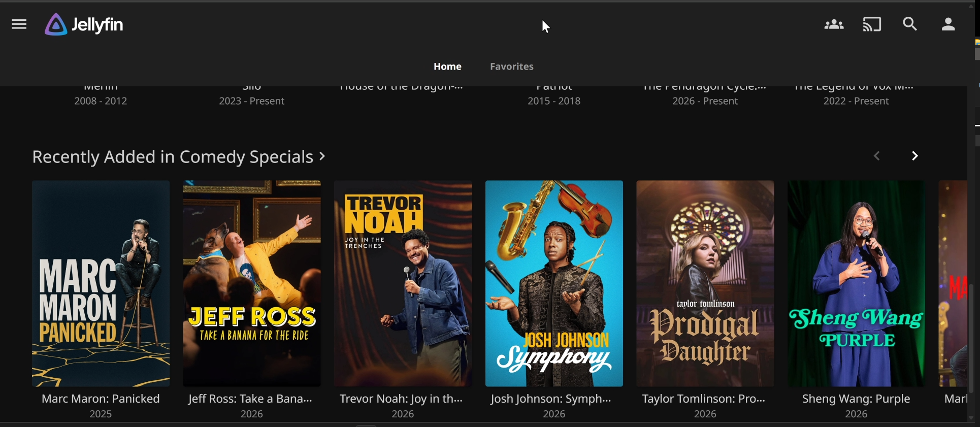Click the previous arrow in Comedy Specials
The image size is (980, 427).
click(877, 156)
